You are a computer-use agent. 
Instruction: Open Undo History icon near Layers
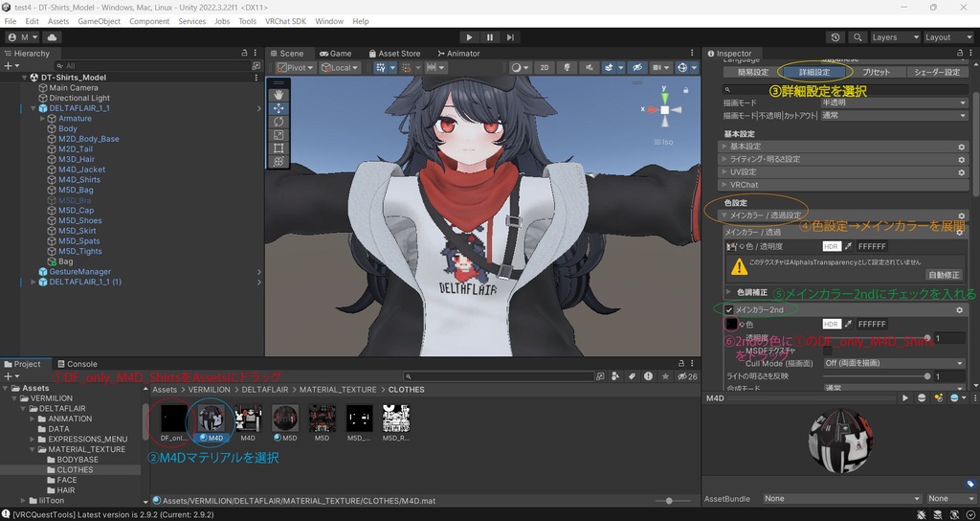tap(835, 37)
